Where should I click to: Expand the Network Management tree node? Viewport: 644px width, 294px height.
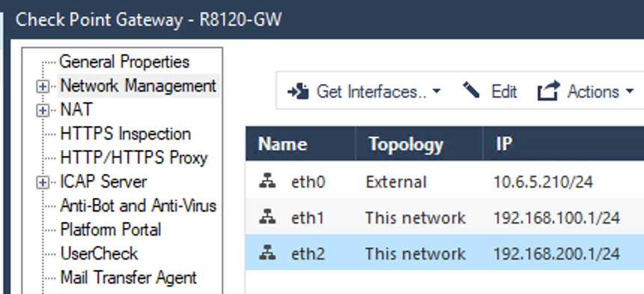(43, 87)
